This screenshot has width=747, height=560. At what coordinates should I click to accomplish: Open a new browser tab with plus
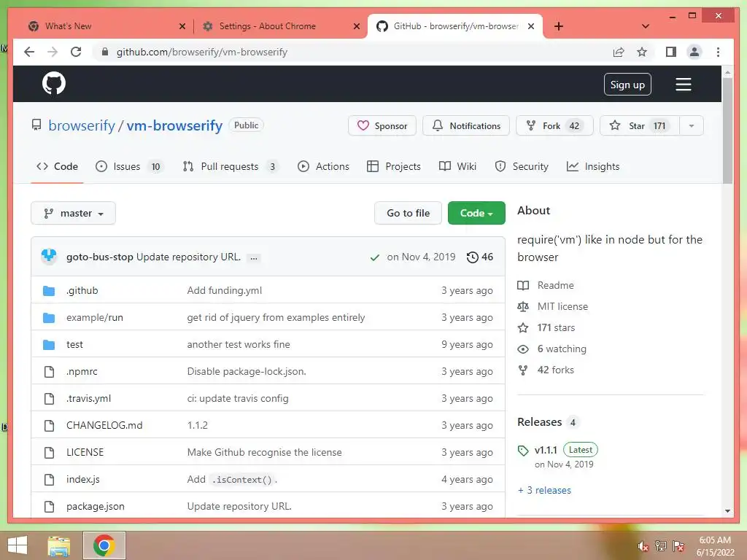(x=559, y=26)
